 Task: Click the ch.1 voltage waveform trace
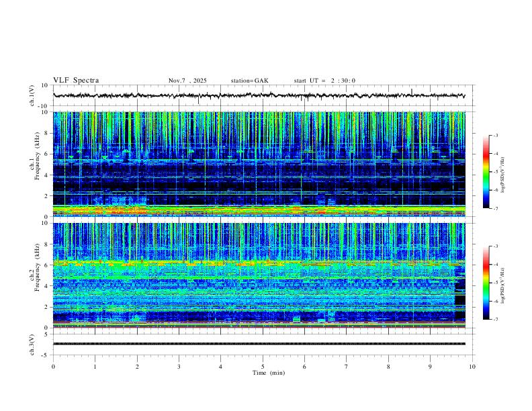coord(259,95)
